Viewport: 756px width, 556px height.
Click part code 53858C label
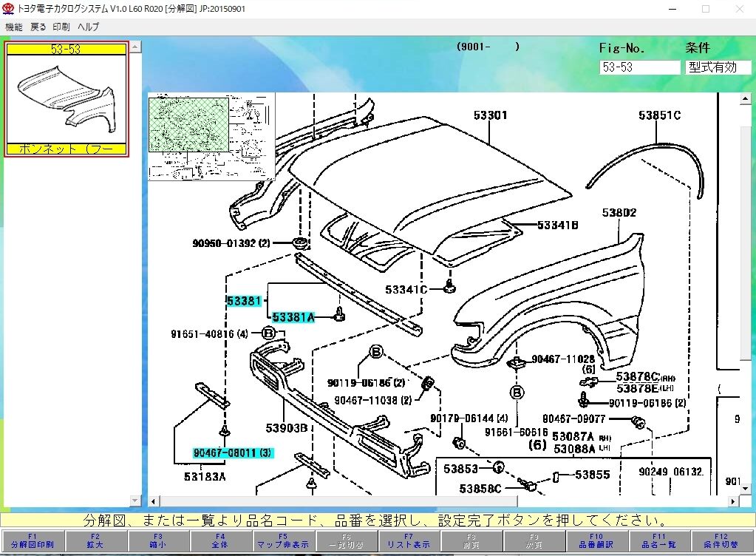[x=480, y=489]
